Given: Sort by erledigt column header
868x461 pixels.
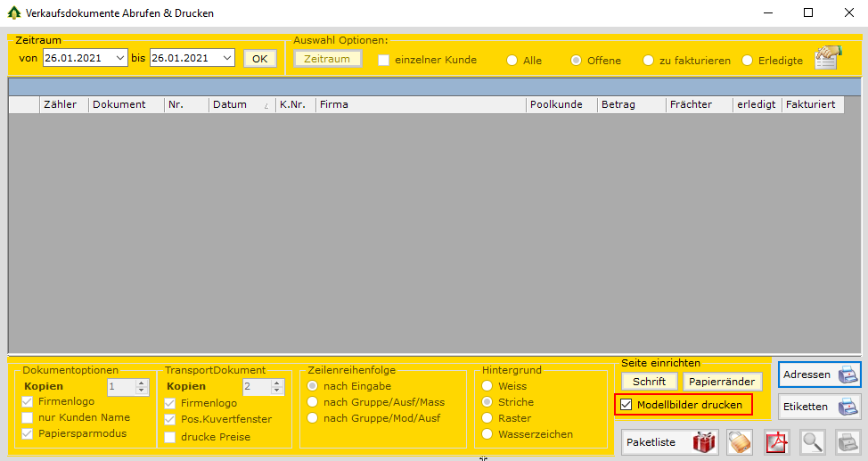Looking at the screenshot, I should [x=757, y=104].
